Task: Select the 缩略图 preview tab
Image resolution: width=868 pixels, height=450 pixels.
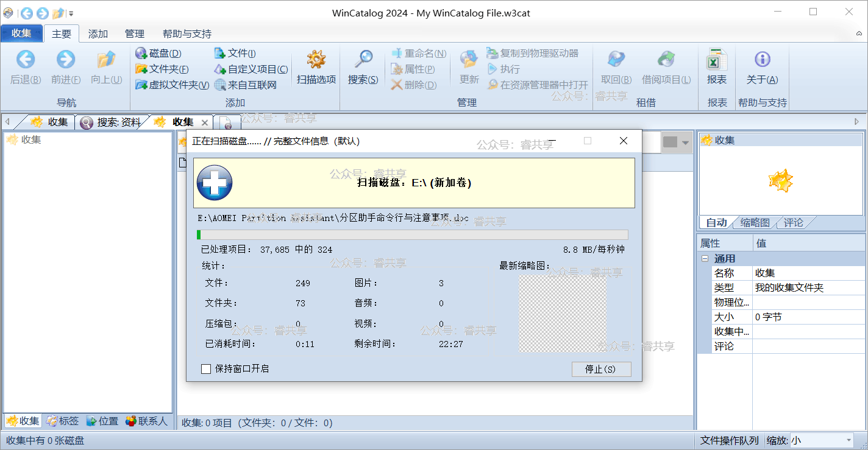Action: (755, 222)
